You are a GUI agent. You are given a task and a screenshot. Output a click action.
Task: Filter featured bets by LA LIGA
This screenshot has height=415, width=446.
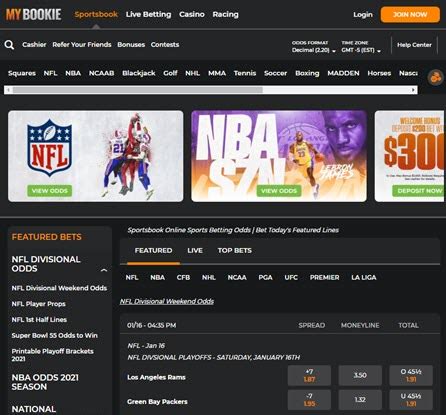(x=364, y=277)
